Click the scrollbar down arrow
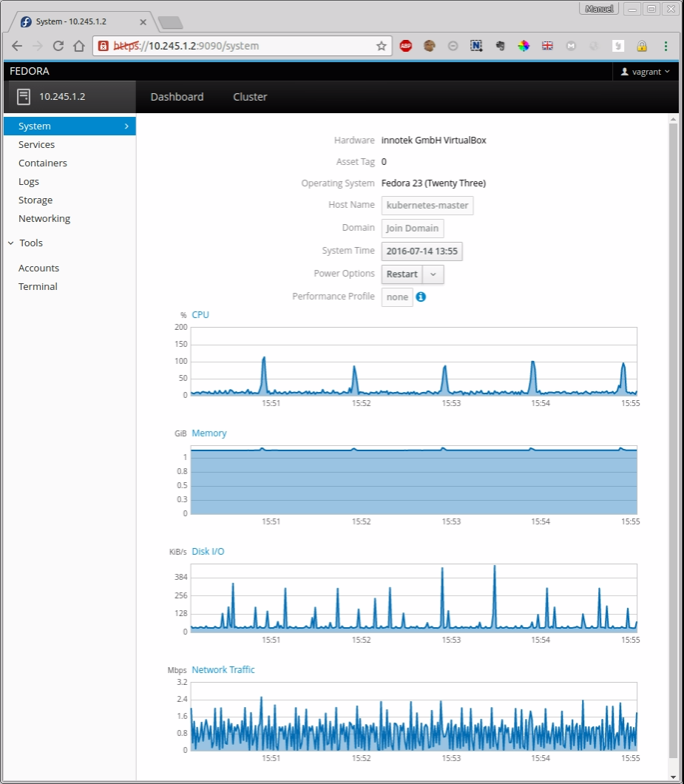This screenshot has height=784, width=684. (x=673, y=777)
